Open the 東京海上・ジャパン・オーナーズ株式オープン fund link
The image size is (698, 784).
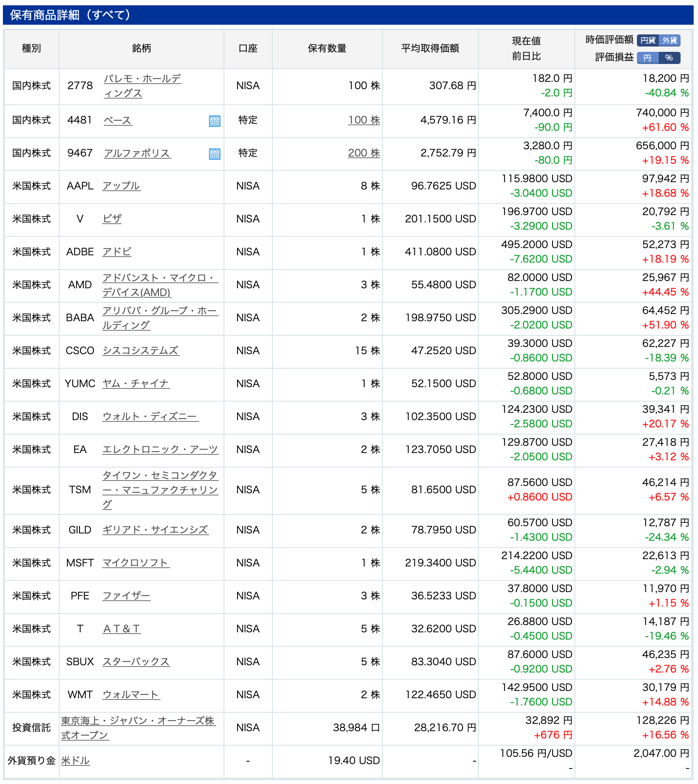click(x=139, y=728)
